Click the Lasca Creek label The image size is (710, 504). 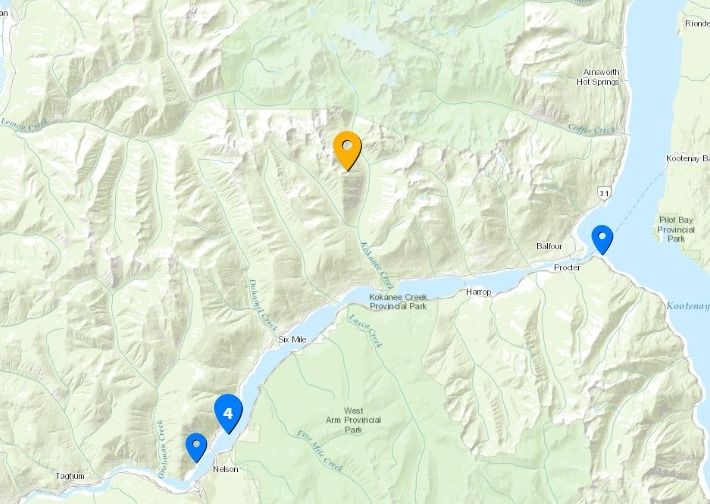click(x=365, y=331)
